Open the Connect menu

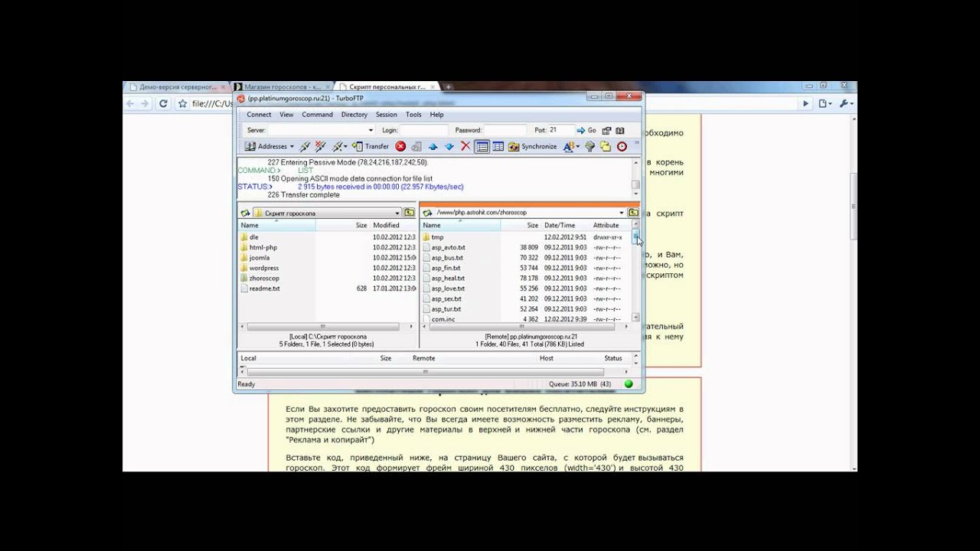(x=259, y=115)
